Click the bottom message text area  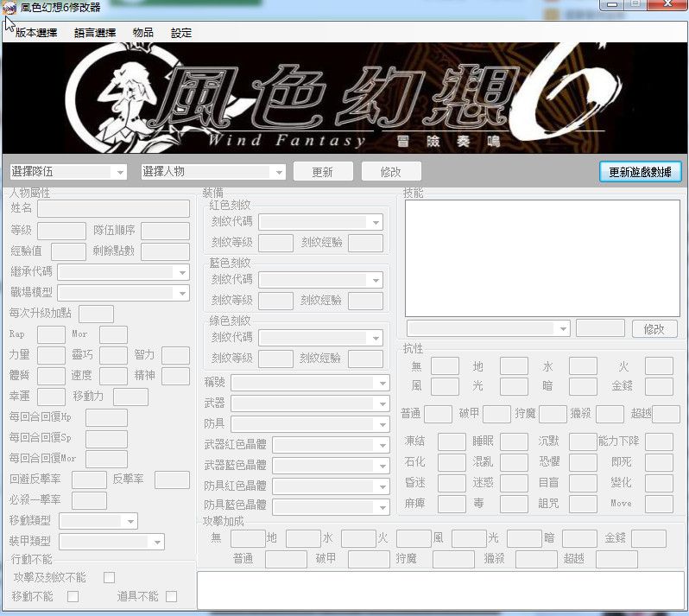click(441, 590)
